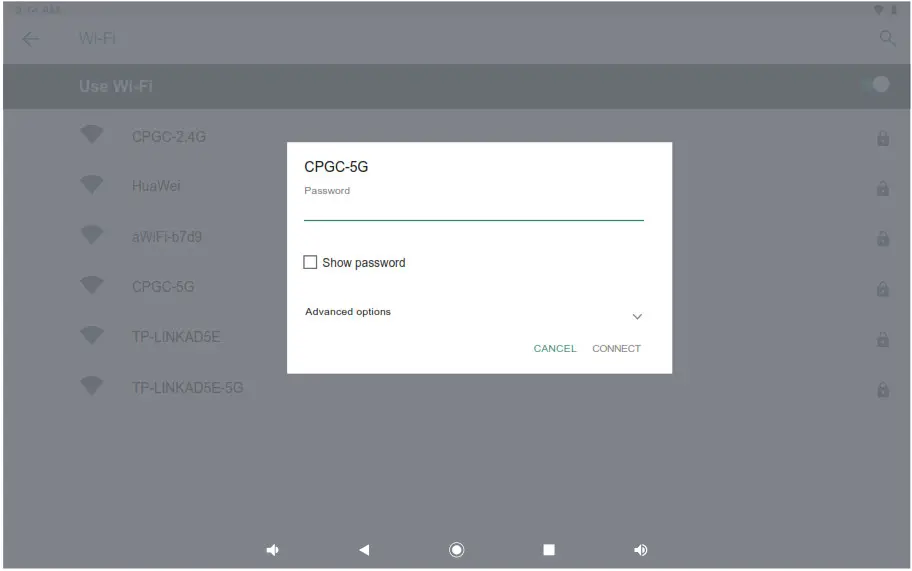Image resolution: width=912 pixels, height=571 pixels.
Task: Tap the triangular back navigation button
Action: 364,549
